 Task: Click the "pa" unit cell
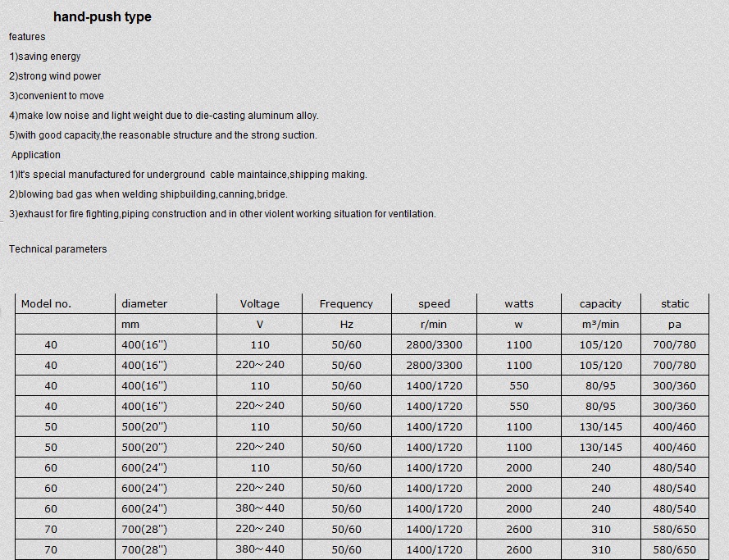coord(675,325)
